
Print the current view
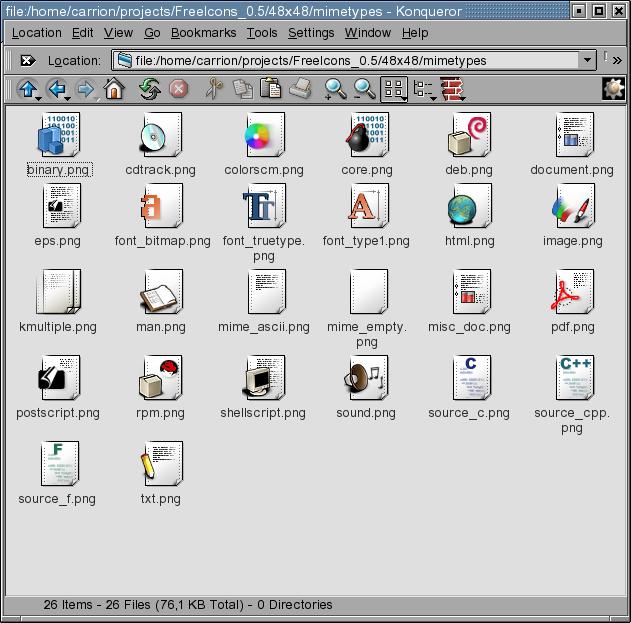300,88
